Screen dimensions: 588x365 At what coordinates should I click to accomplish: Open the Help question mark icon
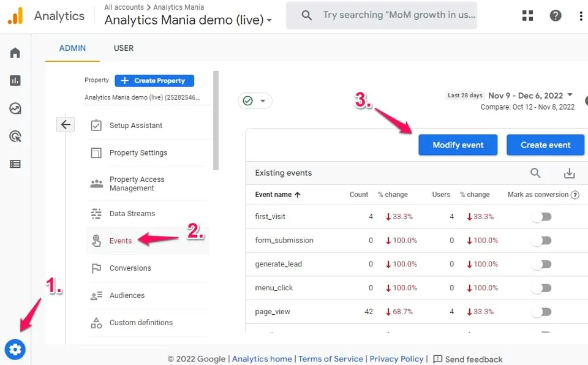[556, 15]
